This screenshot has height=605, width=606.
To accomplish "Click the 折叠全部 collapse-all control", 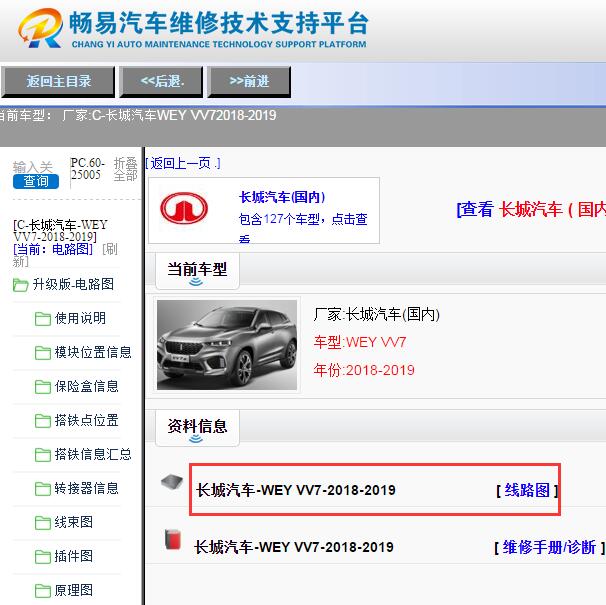I will click(x=126, y=169).
